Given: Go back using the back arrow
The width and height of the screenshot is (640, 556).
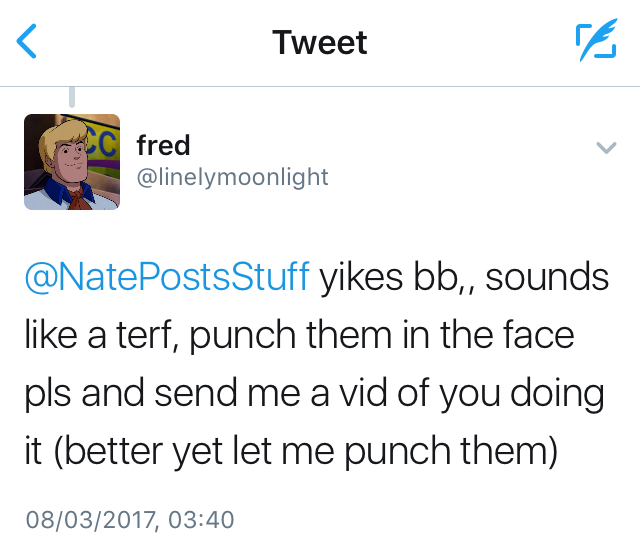Looking at the screenshot, I should [28, 42].
